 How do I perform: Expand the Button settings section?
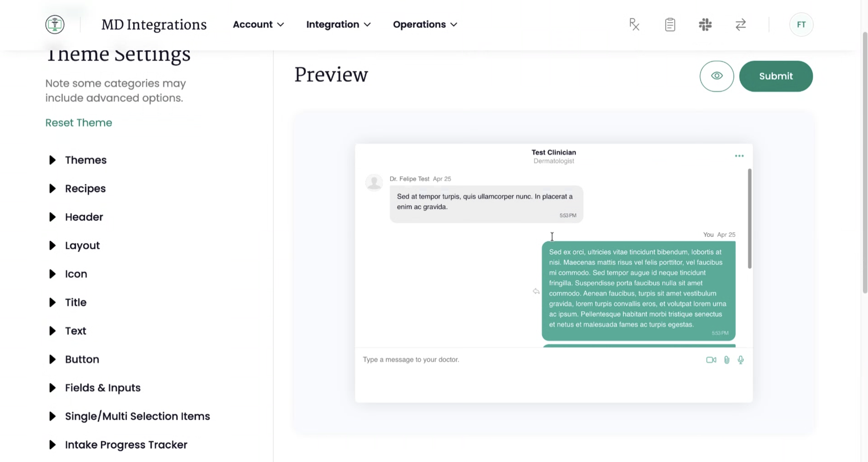coord(82,359)
